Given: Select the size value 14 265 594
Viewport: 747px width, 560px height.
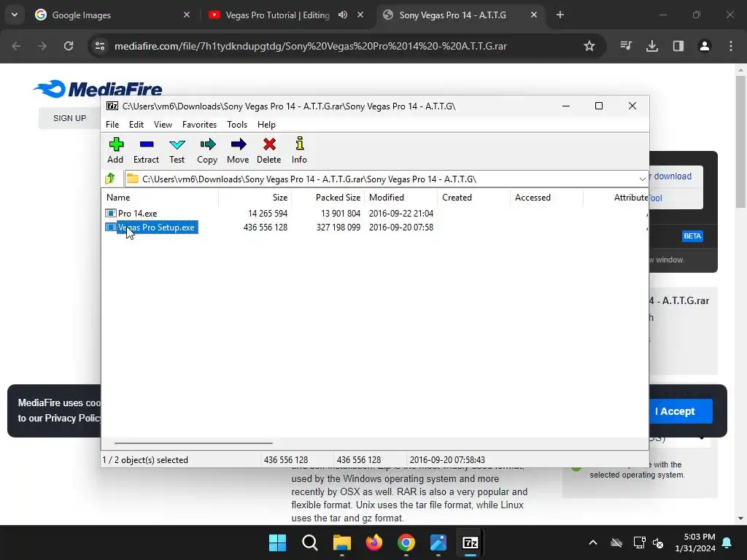Looking at the screenshot, I should click(x=268, y=214).
